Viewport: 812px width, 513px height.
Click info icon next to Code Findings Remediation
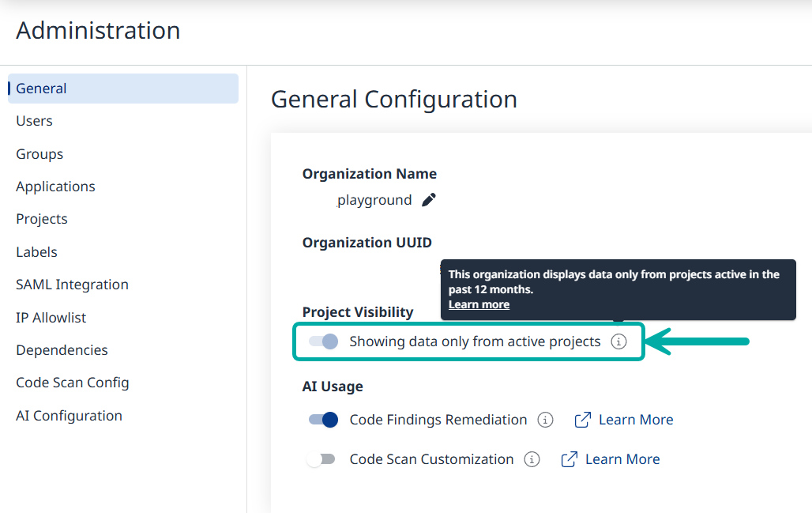pyautogui.click(x=545, y=420)
